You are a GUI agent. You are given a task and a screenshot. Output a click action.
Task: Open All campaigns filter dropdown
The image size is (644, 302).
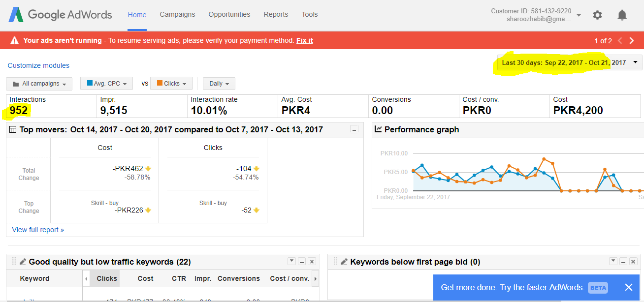tap(39, 84)
